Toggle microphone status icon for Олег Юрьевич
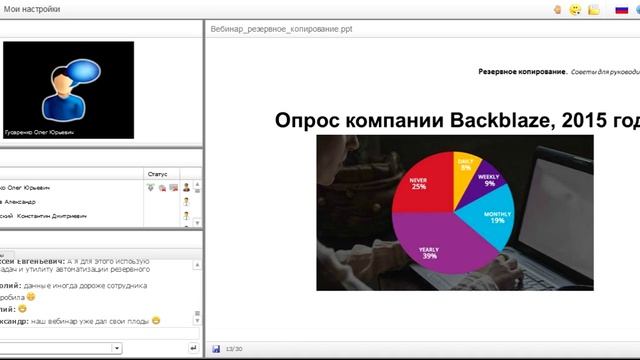This screenshot has height=360, width=640. (151, 188)
